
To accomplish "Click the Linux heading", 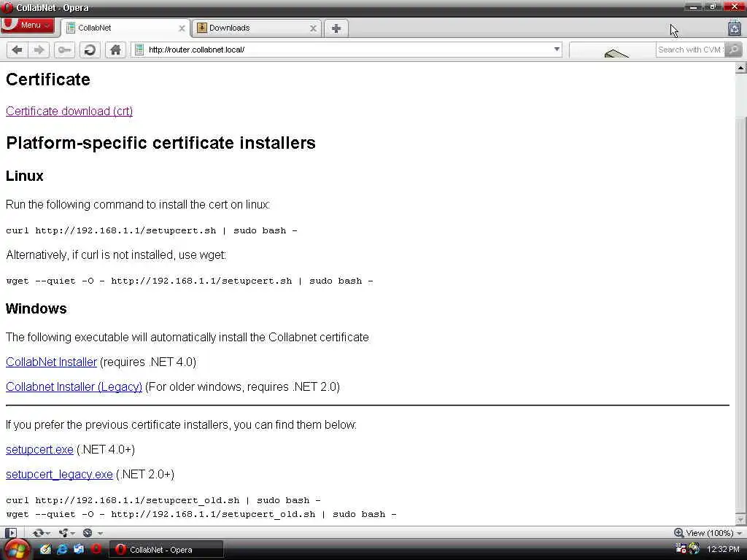I will pyautogui.click(x=25, y=176).
